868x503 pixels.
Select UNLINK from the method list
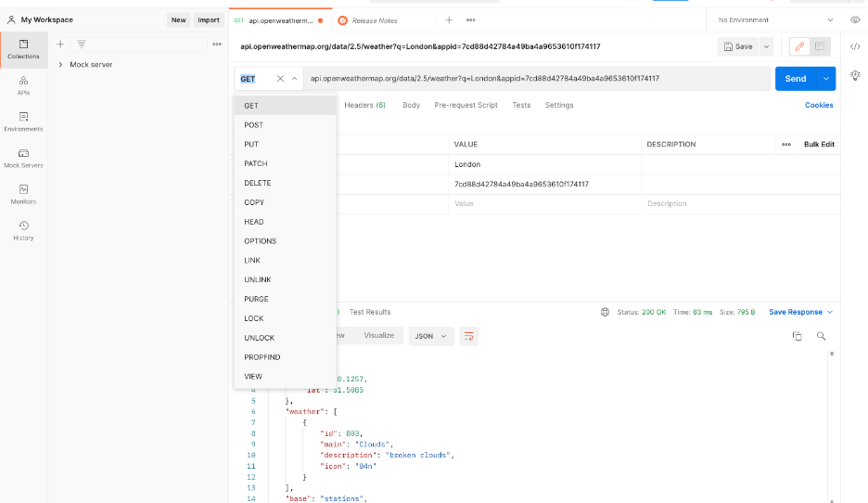pos(285,279)
